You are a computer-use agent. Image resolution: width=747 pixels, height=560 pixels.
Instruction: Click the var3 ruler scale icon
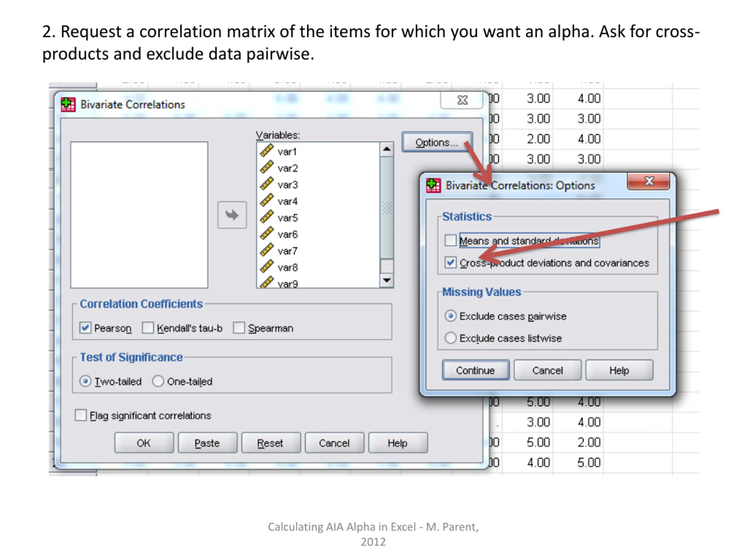(266, 184)
